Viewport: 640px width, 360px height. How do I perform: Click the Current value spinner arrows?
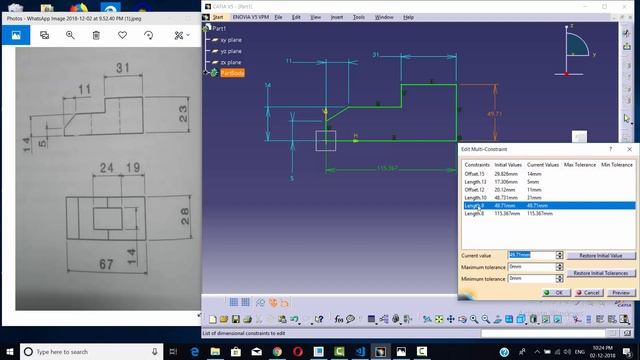(559, 255)
